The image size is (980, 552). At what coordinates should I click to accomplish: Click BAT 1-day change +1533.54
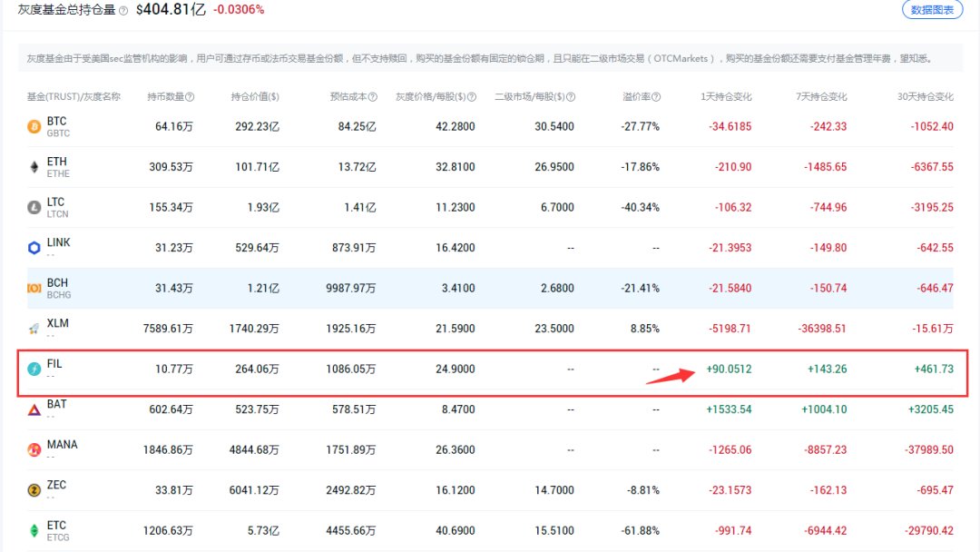coord(729,410)
